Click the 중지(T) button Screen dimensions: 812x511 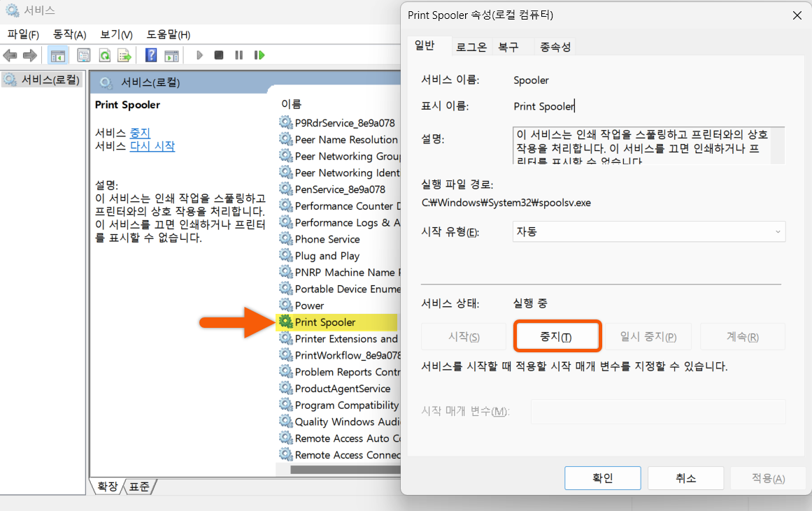tap(557, 336)
